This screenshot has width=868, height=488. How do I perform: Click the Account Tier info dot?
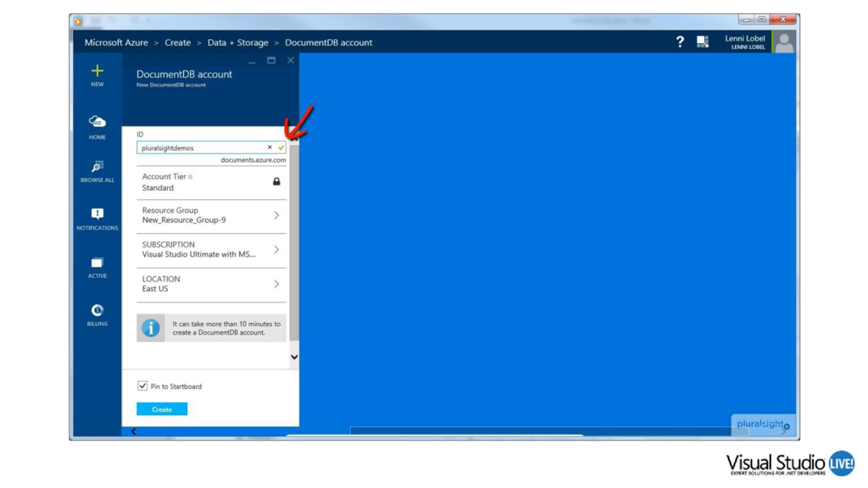pos(191,177)
